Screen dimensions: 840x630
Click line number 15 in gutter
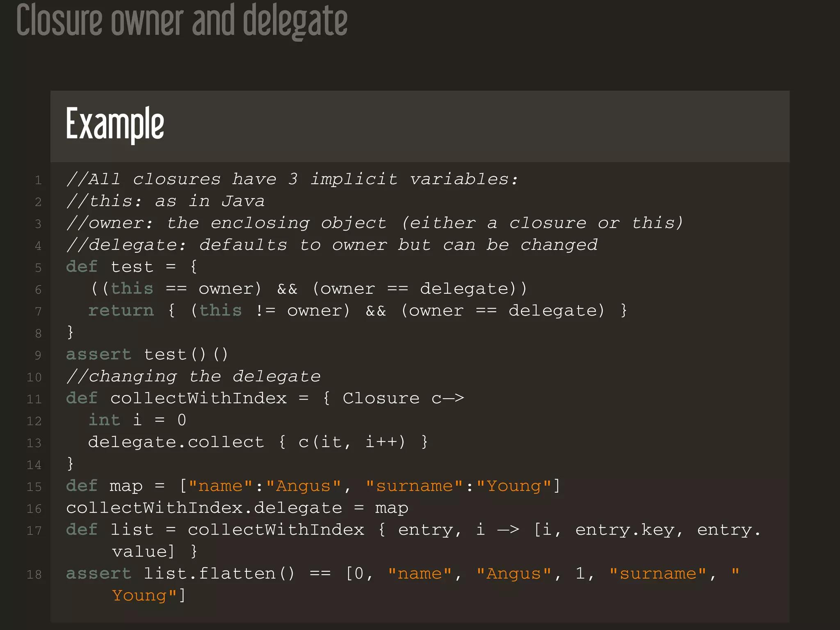(x=34, y=487)
